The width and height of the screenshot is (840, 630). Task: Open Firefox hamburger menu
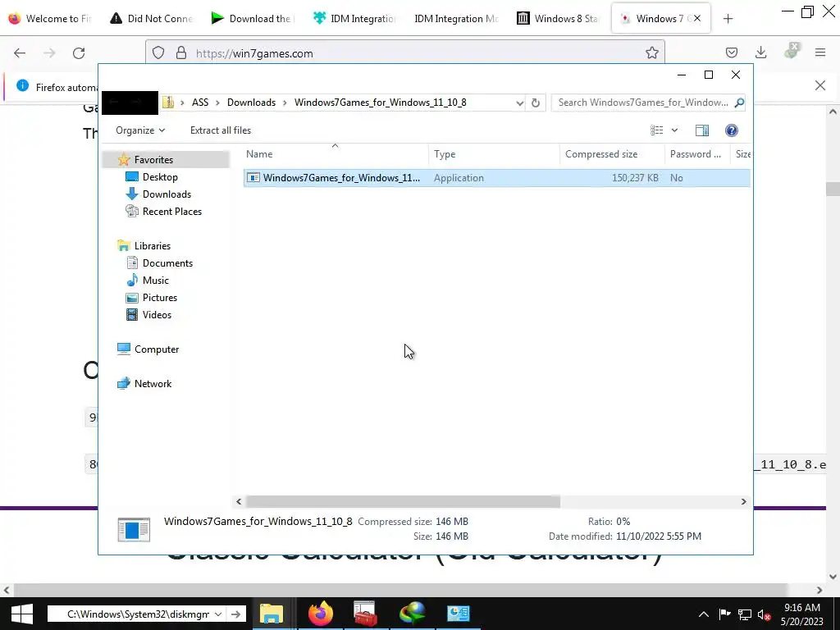tap(820, 52)
